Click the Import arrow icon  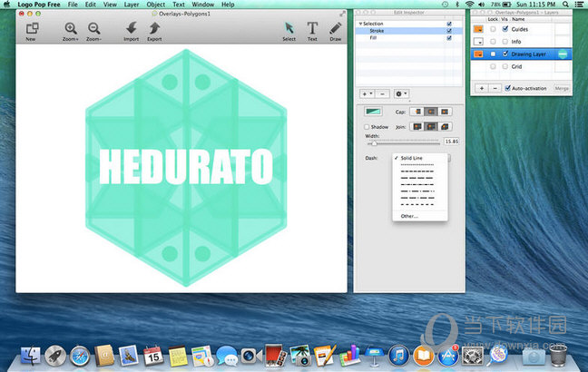click(x=132, y=28)
